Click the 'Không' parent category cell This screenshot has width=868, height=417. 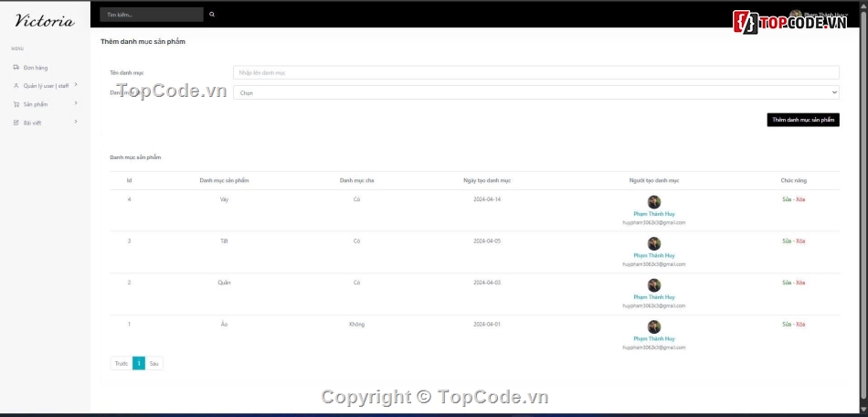[x=357, y=324]
